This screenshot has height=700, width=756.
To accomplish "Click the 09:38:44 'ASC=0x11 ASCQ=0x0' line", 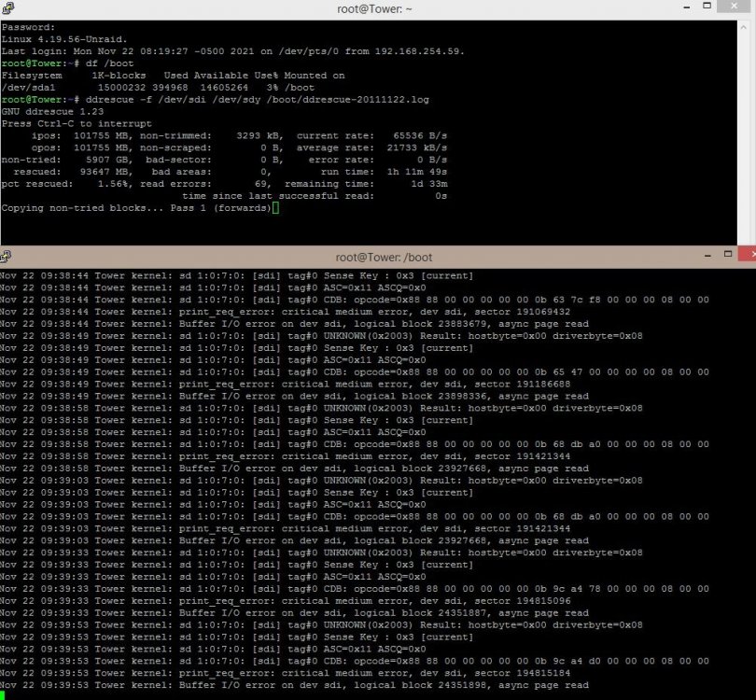I will (x=213, y=287).
